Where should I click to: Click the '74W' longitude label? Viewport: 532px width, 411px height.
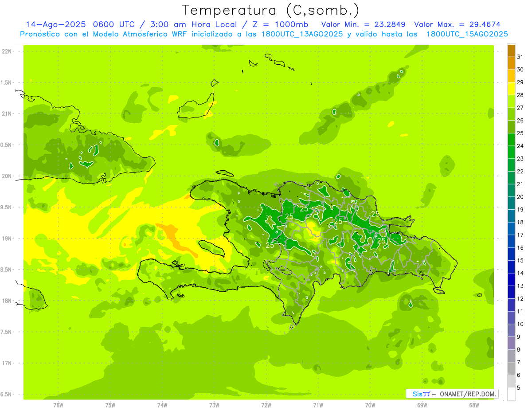click(x=162, y=405)
